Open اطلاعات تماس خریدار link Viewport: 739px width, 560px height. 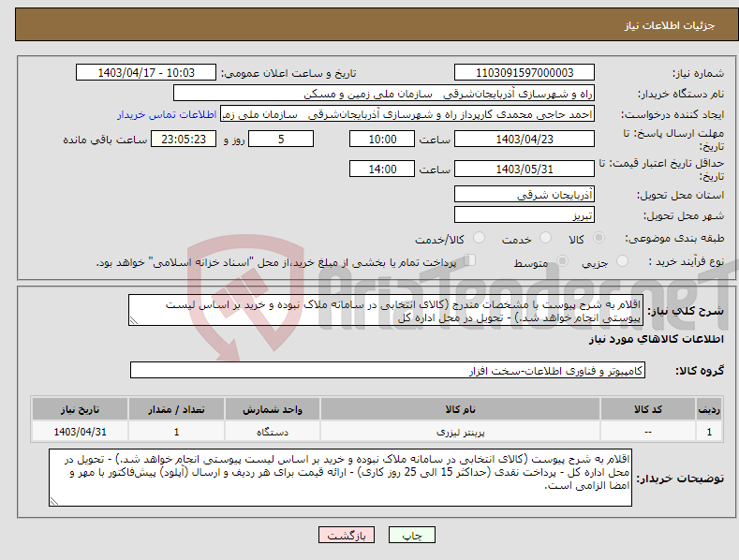(167, 114)
